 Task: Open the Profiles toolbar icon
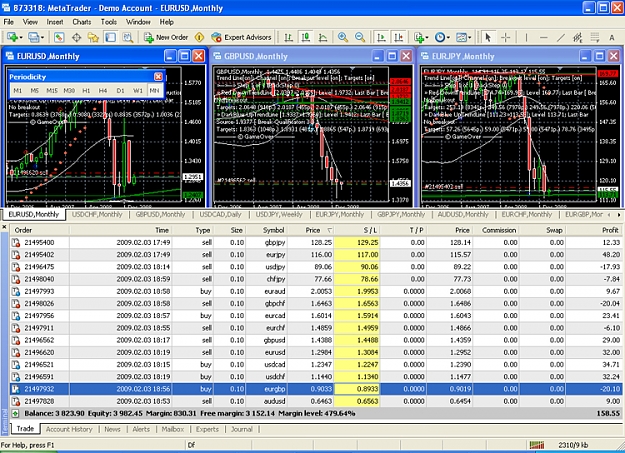pos(33,37)
